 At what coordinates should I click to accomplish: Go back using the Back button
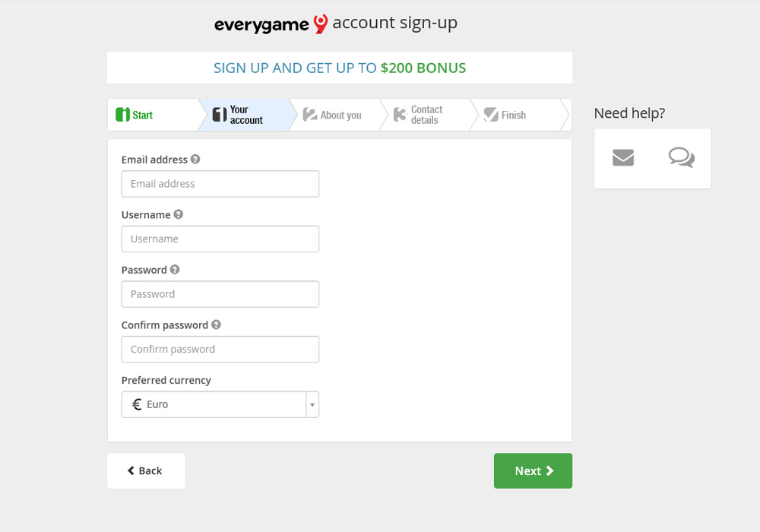click(146, 470)
